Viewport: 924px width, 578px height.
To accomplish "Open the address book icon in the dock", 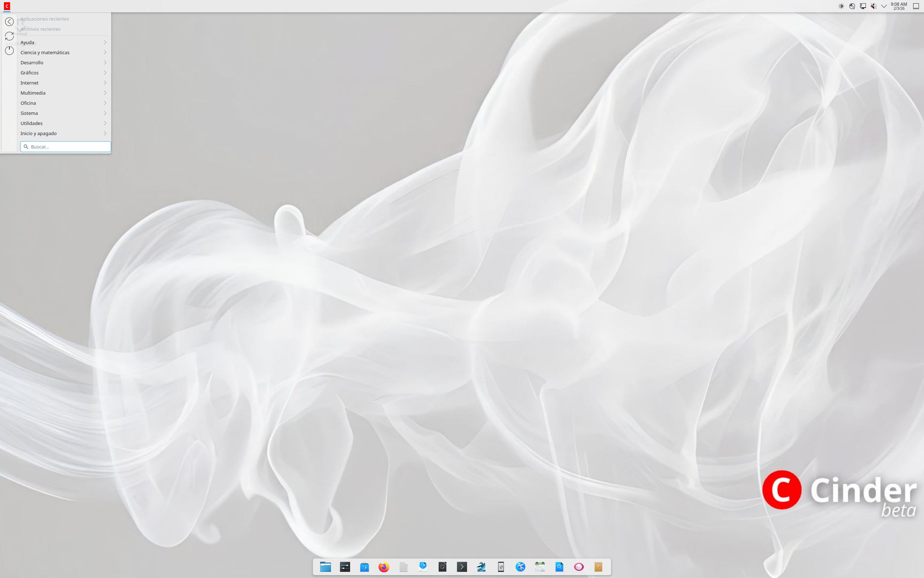I will coord(598,566).
